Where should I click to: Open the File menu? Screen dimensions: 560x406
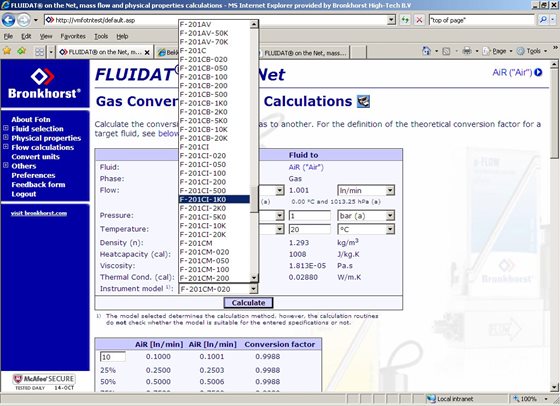click(x=8, y=36)
